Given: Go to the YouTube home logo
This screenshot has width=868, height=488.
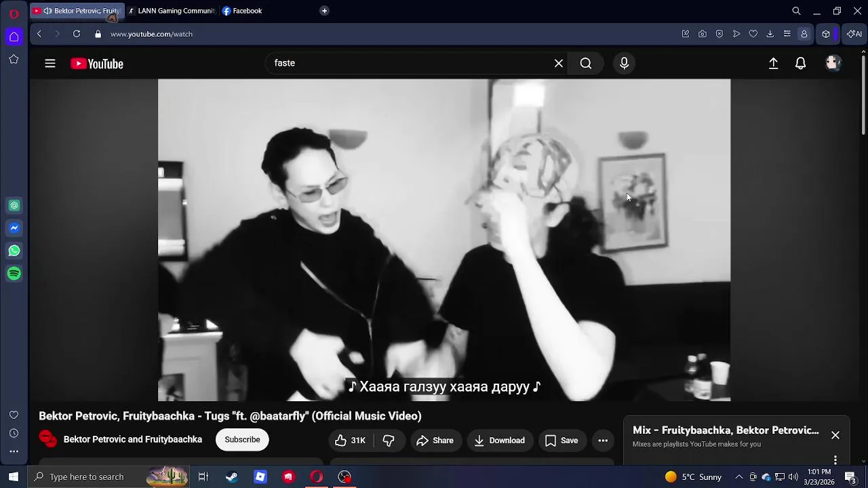Looking at the screenshot, I should (97, 64).
